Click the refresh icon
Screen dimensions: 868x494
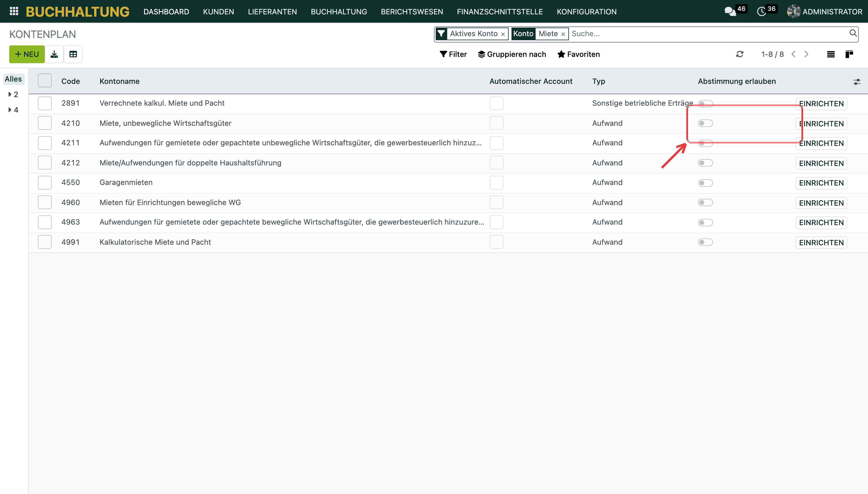(740, 54)
